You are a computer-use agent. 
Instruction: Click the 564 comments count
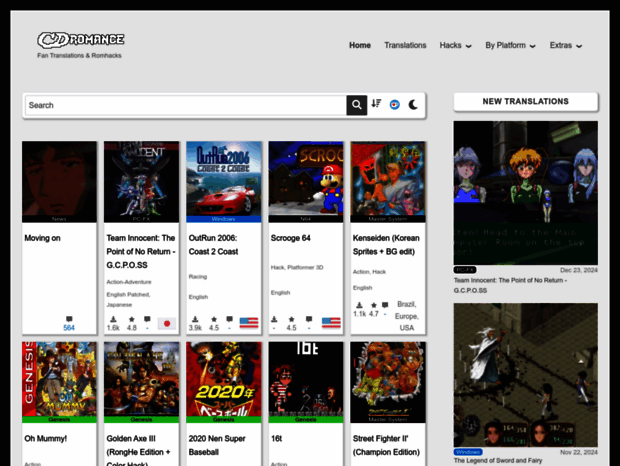coord(69,328)
